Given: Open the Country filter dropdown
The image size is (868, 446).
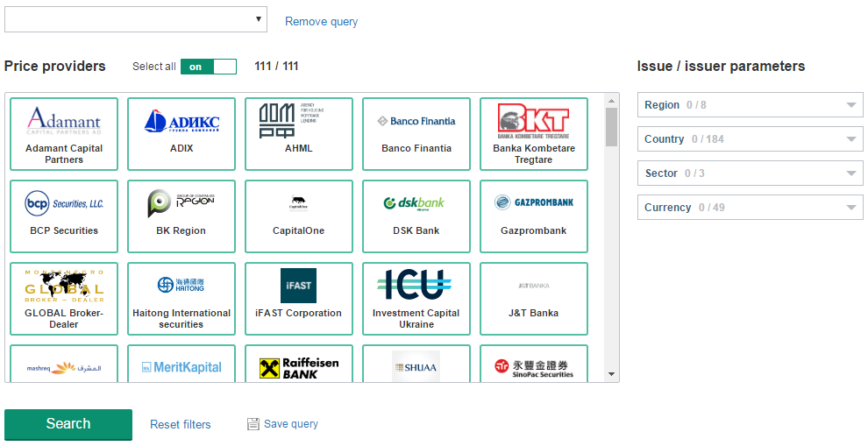Looking at the screenshot, I should click(x=750, y=139).
